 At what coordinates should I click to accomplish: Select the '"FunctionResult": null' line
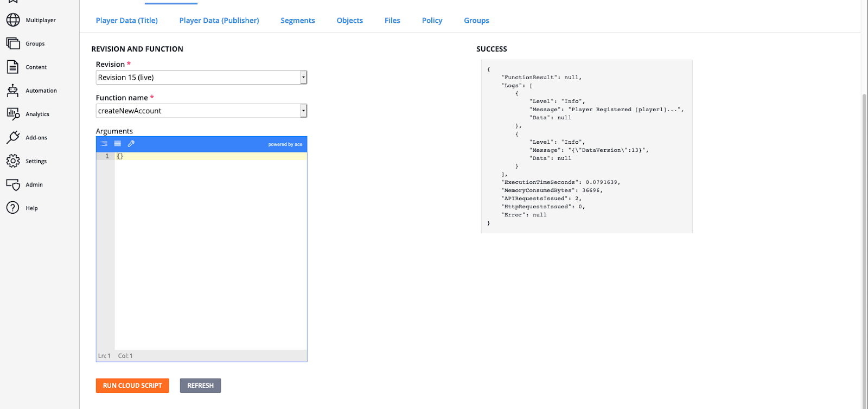(x=541, y=78)
